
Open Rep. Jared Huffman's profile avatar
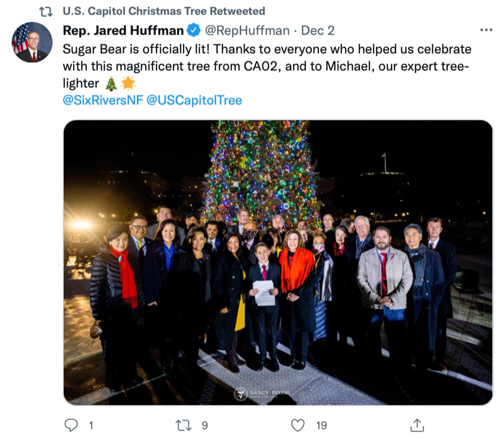[x=32, y=42]
